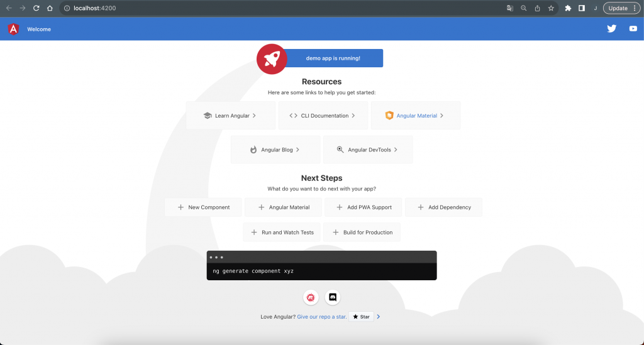Click the Angular logo in header
This screenshot has height=345, width=644.
(14, 29)
